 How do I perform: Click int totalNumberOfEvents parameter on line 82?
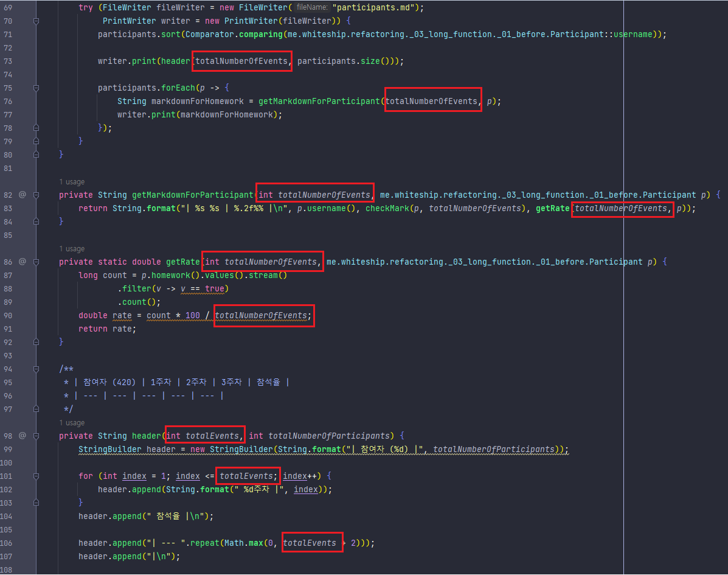(314, 195)
